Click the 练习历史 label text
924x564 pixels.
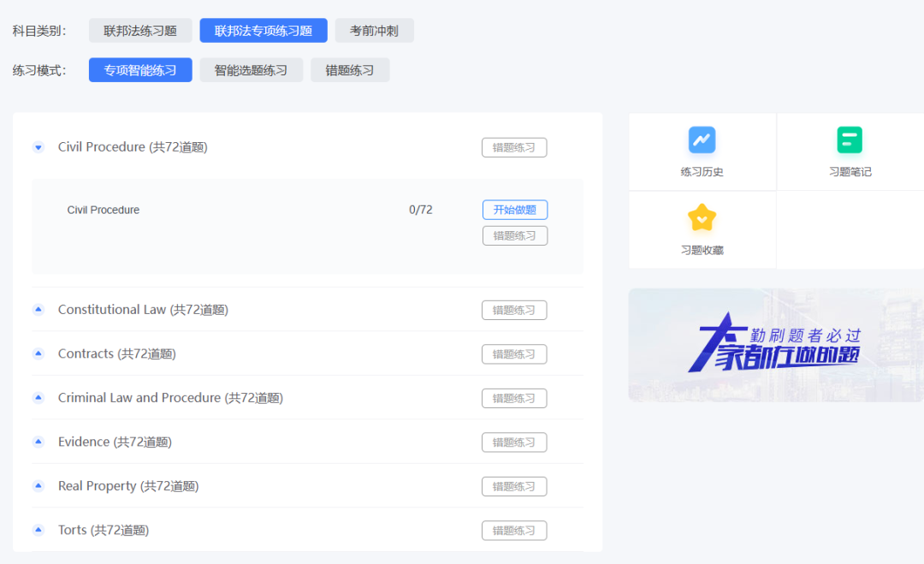(x=702, y=172)
